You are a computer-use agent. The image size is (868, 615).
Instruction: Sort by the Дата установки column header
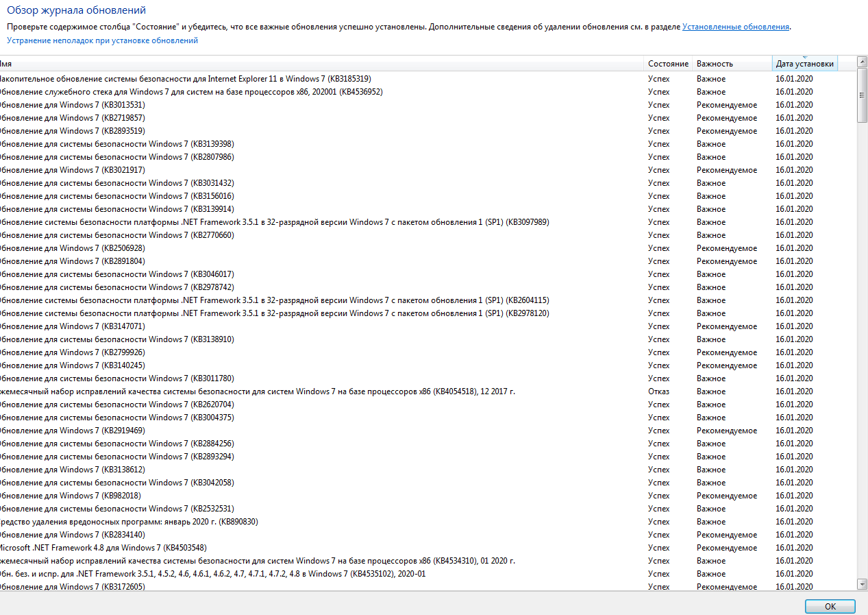(x=805, y=63)
